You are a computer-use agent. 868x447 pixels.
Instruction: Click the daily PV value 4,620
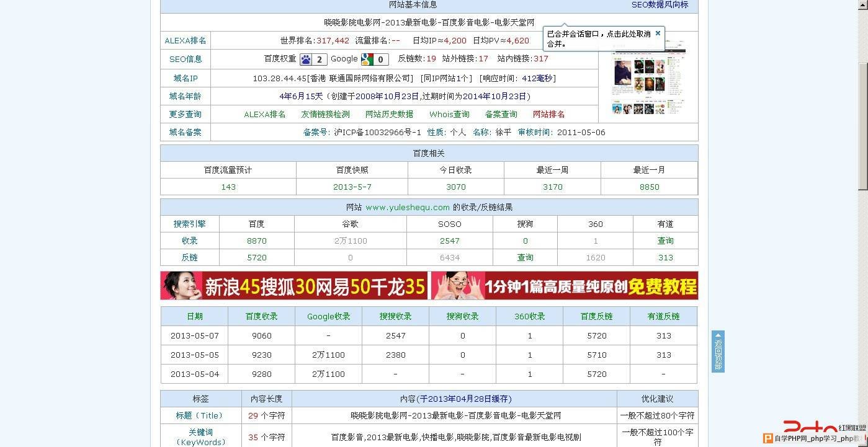click(517, 40)
